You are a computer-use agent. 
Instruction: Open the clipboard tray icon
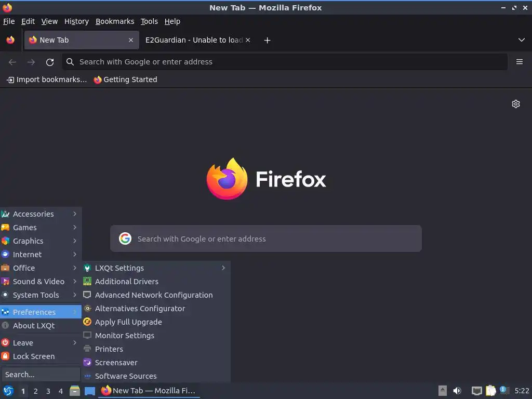(490, 391)
